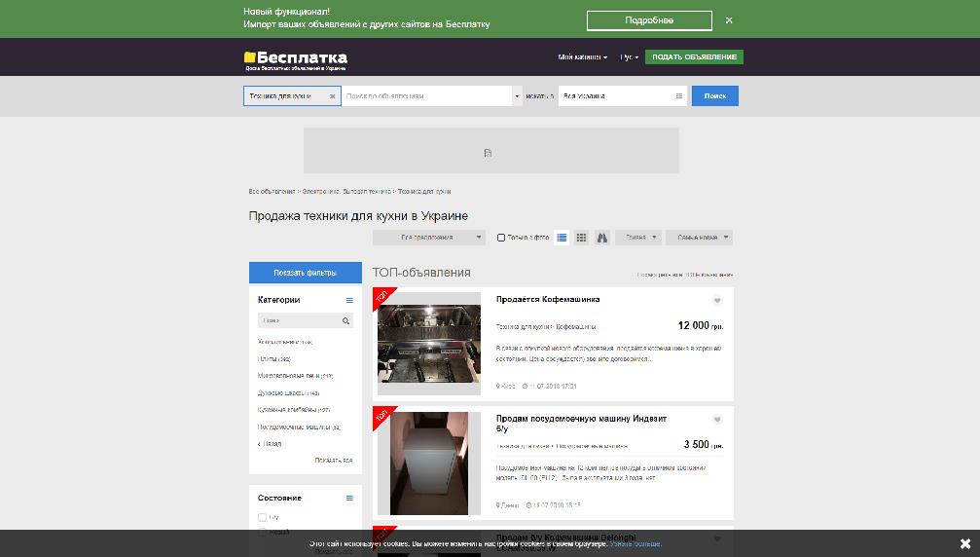Favorite the Кофемашинка listing heart icon
The height and width of the screenshot is (557, 980).
pyautogui.click(x=717, y=301)
